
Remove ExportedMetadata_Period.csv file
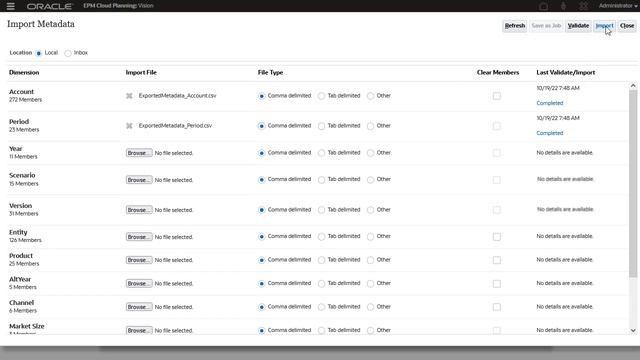129,126
